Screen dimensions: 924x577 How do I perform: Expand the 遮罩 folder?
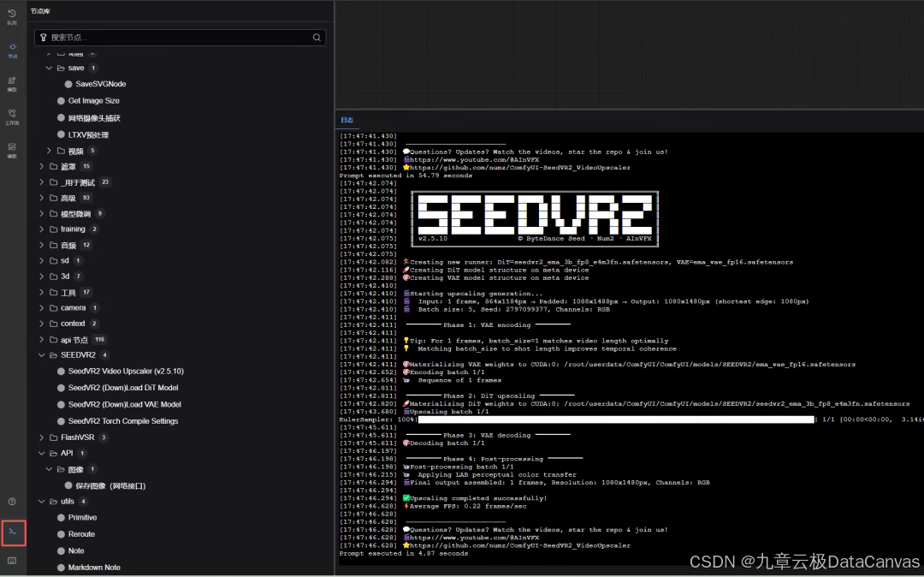coord(41,166)
